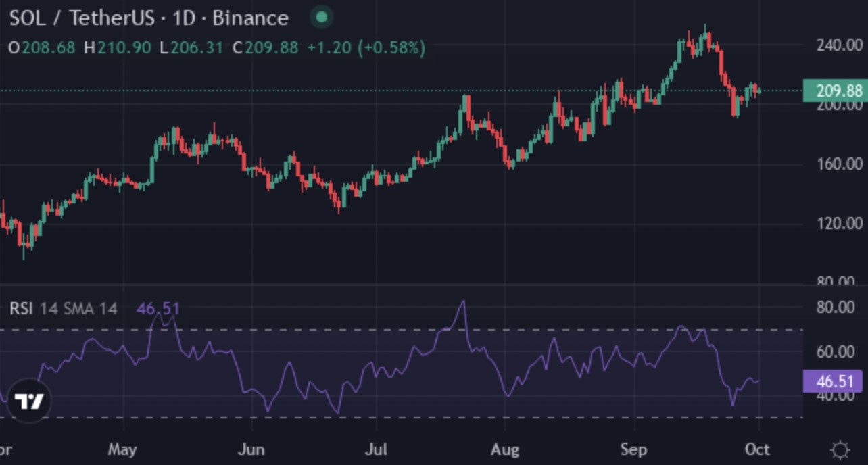
Task: Click the Oct label on time axis
Action: click(758, 449)
